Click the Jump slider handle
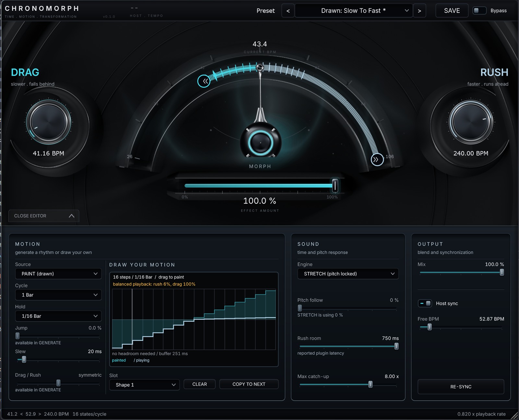519x420 pixels. click(x=18, y=336)
